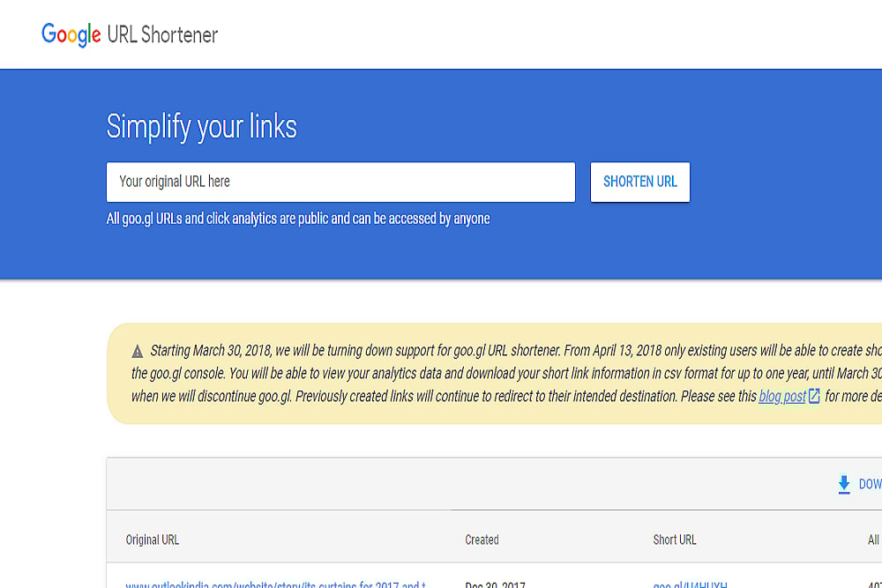Click the external link icon beside blog post

[814, 397]
